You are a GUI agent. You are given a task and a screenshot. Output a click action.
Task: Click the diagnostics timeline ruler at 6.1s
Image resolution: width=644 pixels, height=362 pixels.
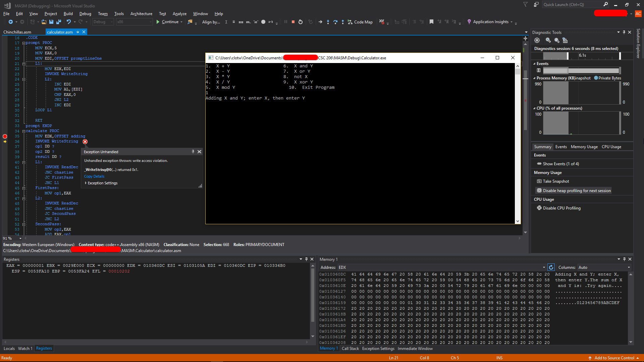[x=583, y=55]
